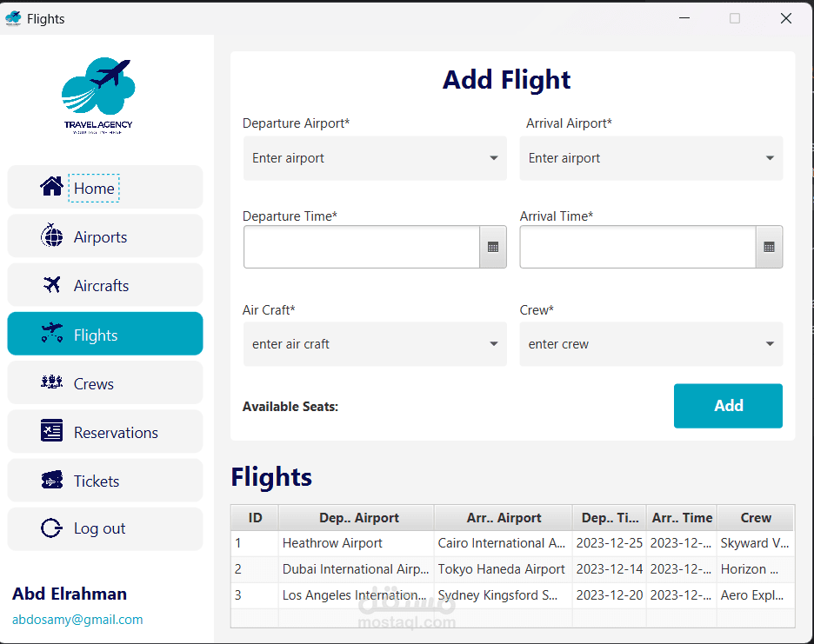Expand the Arrival Airport dropdown
The width and height of the screenshot is (814, 644).
click(770, 158)
